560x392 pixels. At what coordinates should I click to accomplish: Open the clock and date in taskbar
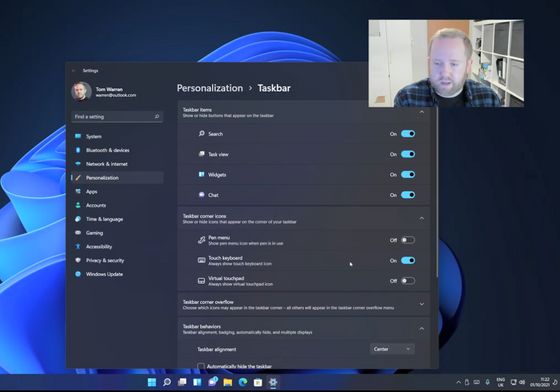pos(540,382)
